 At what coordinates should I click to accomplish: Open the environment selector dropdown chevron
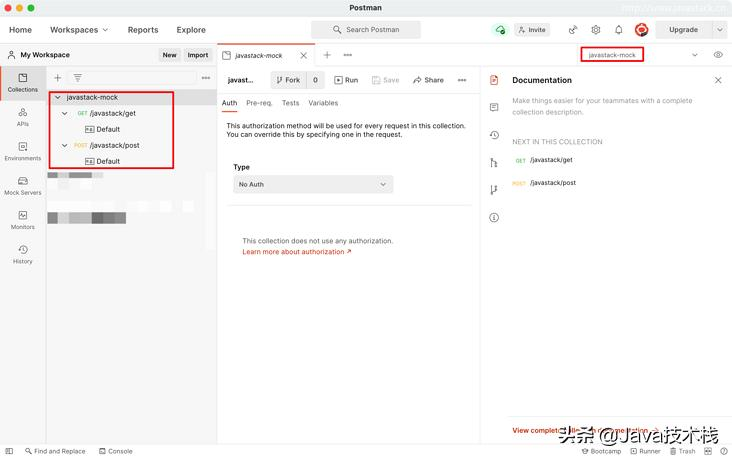click(695, 55)
